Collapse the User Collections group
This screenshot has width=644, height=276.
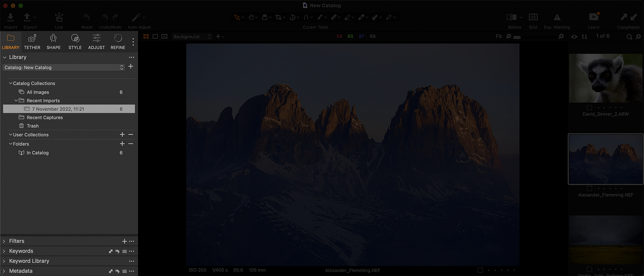click(10, 135)
